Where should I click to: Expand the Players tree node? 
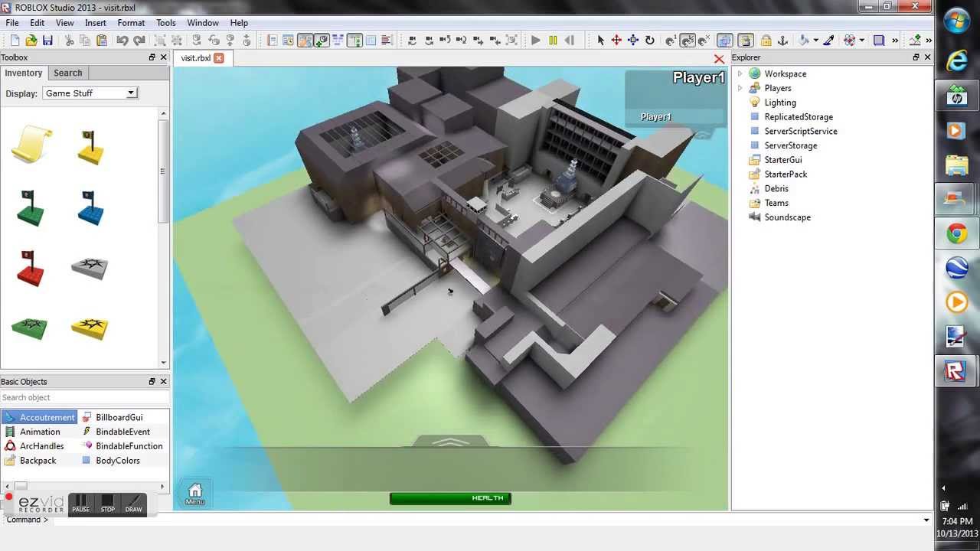click(740, 89)
